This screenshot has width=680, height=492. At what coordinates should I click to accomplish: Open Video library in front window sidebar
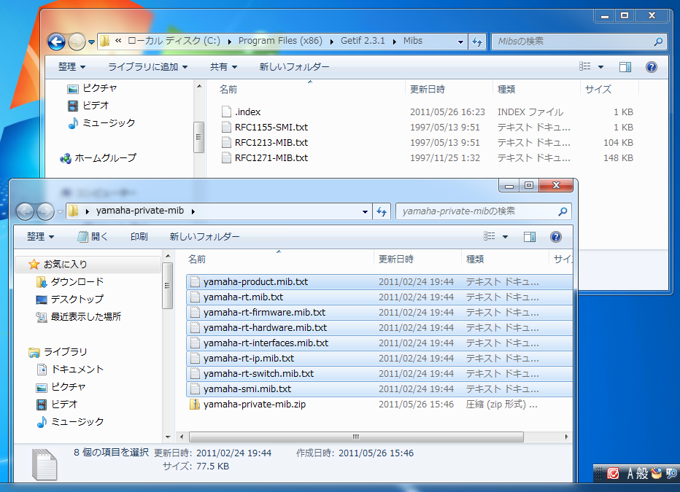point(57,404)
